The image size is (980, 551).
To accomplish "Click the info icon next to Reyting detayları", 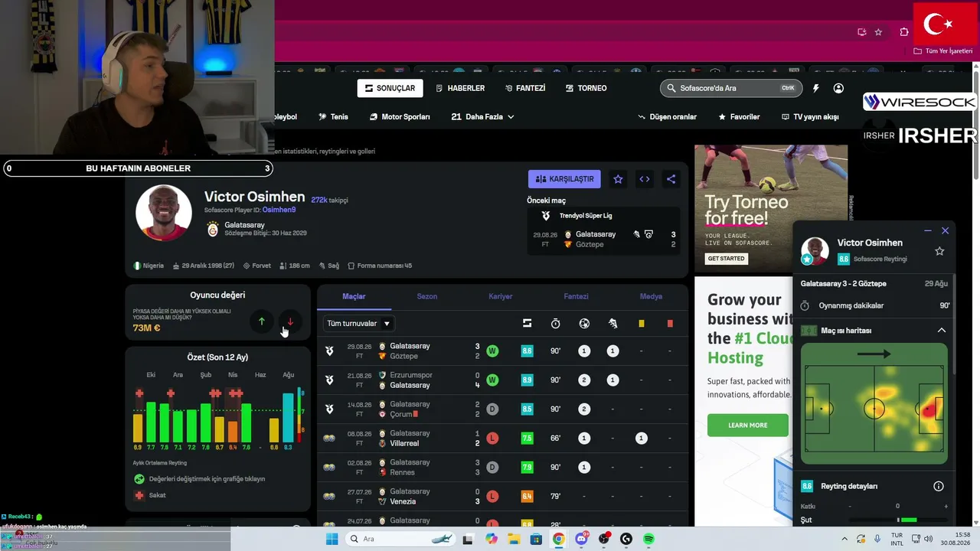I will point(939,486).
